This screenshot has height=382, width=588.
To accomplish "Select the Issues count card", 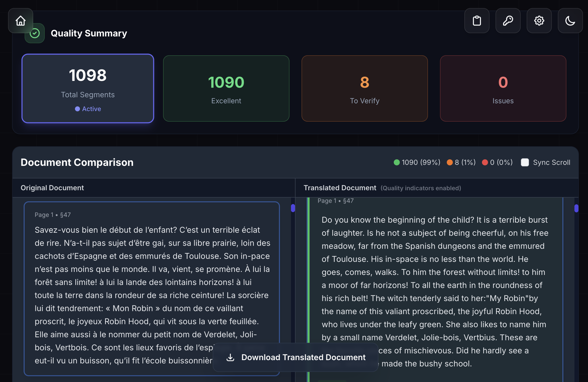I will [x=503, y=88].
